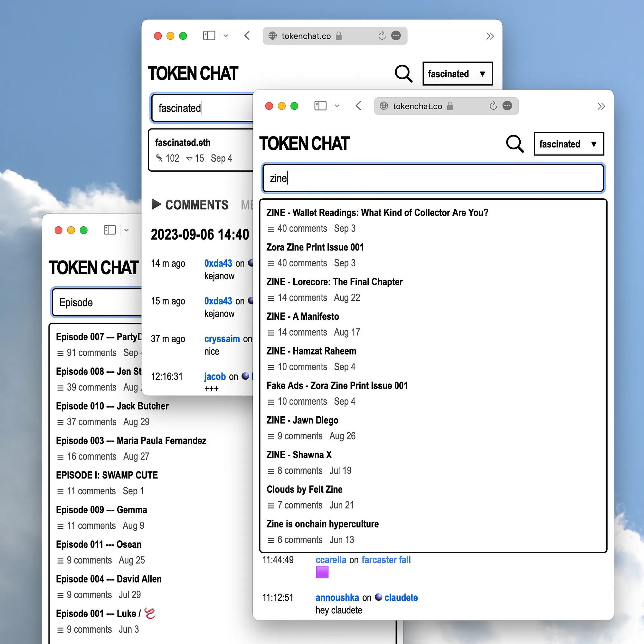Image resolution: width=644 pixels, height=644 pixels.
Task: Click orb avatar beside claudete
Action: (x=378, y=597)
